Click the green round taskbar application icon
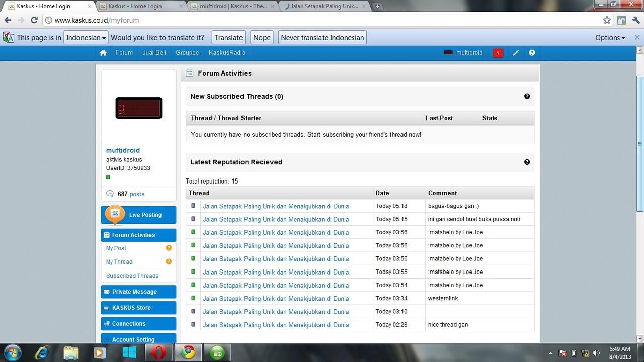 click(218, 352)
